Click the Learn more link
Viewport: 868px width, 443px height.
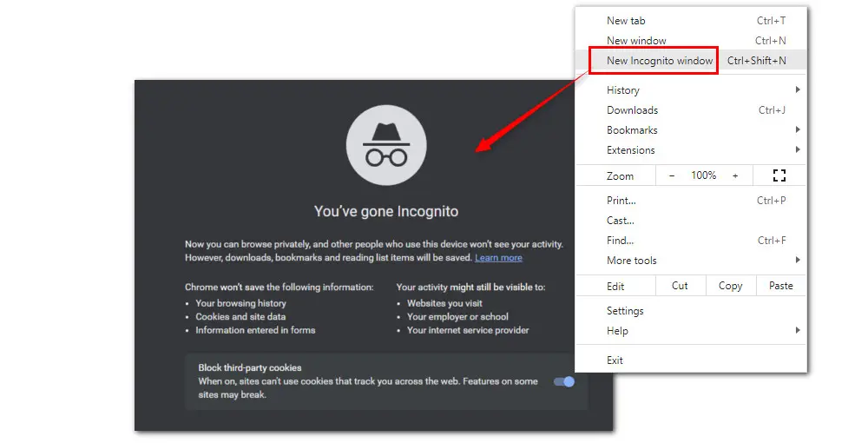coord(498,258)
